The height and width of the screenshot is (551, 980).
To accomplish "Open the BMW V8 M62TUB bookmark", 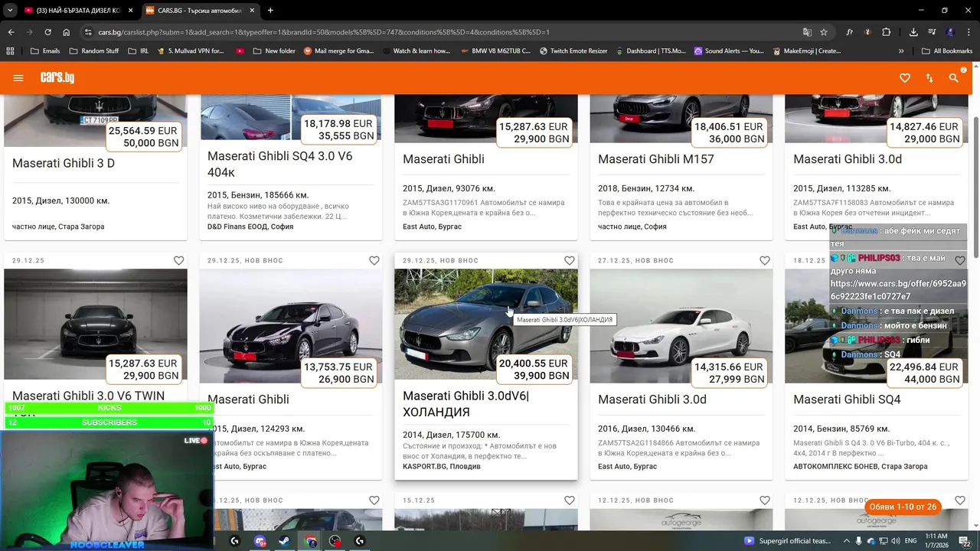I will click(495, 51).
